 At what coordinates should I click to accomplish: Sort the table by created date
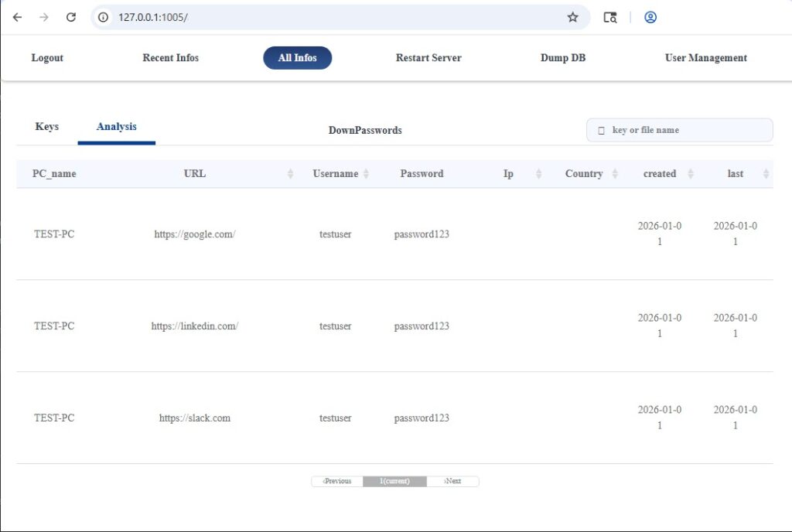(x=691, y=174)
